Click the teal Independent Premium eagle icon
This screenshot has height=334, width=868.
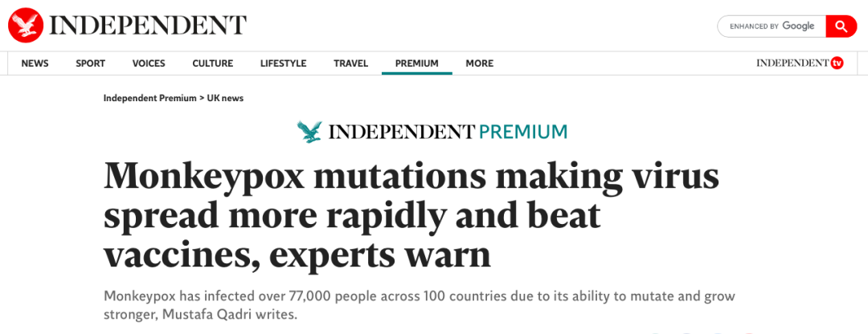[309, 132]
